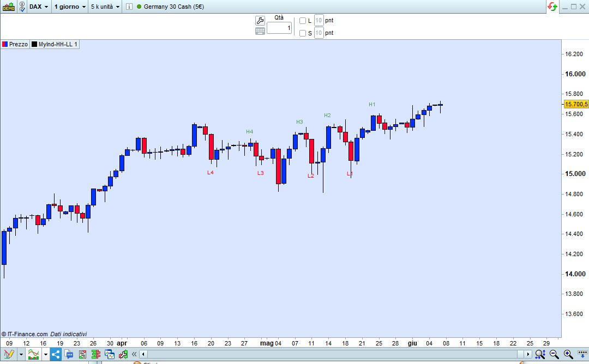Open the order list icon

coord(82,354)
